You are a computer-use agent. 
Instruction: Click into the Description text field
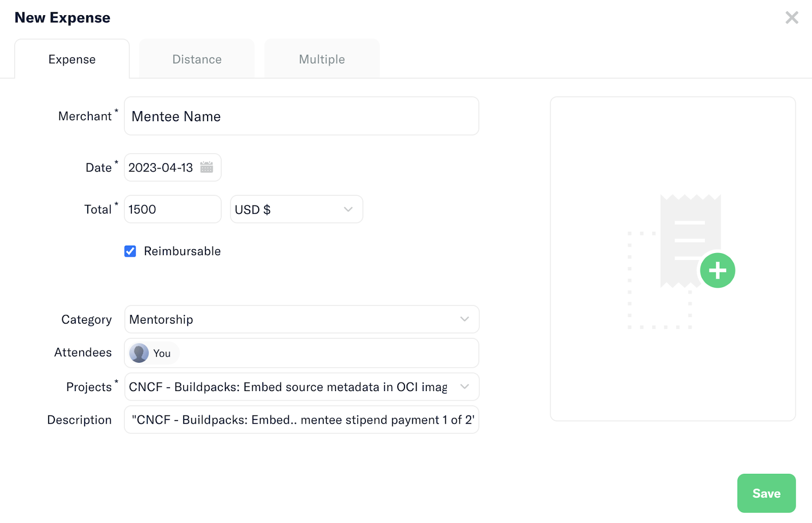[x=301, y=420]
